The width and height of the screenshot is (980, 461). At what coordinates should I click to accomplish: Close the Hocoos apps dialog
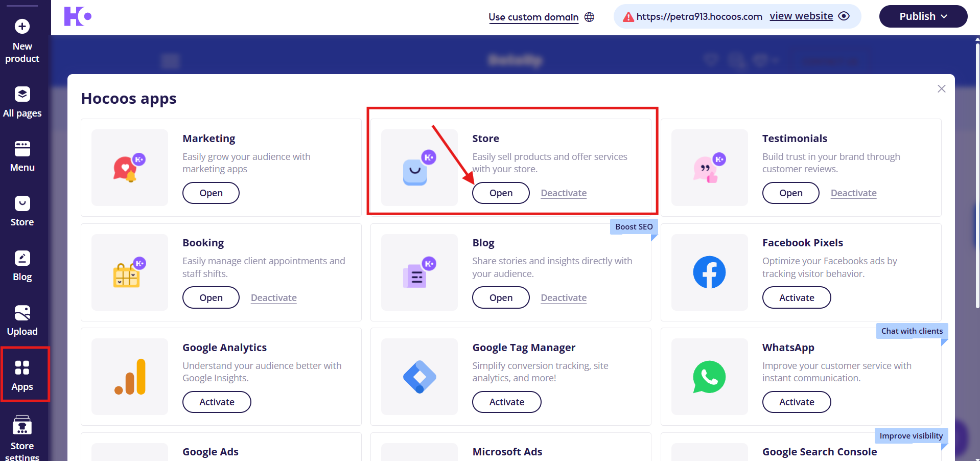(942, 88)
